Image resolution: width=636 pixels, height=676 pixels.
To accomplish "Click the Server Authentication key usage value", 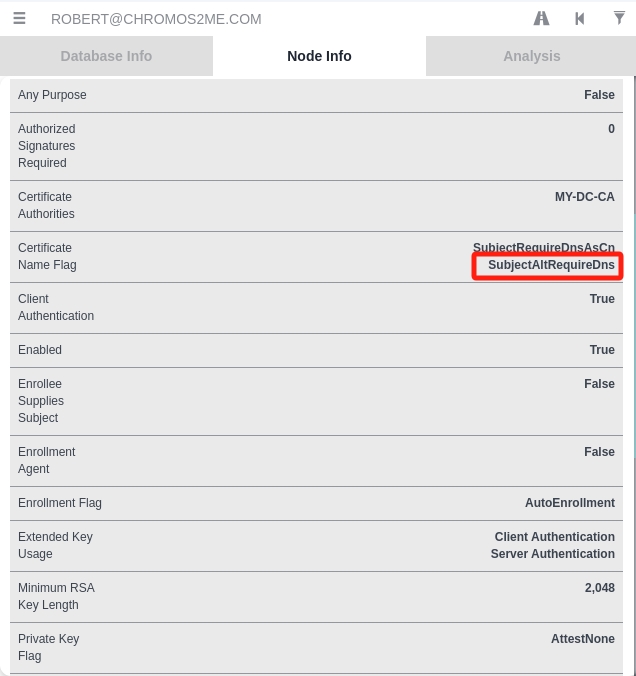I will [x=552, y=554].
